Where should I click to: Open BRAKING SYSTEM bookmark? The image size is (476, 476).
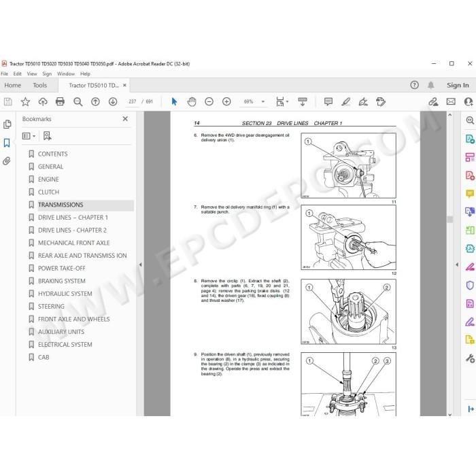click(62, 281)
